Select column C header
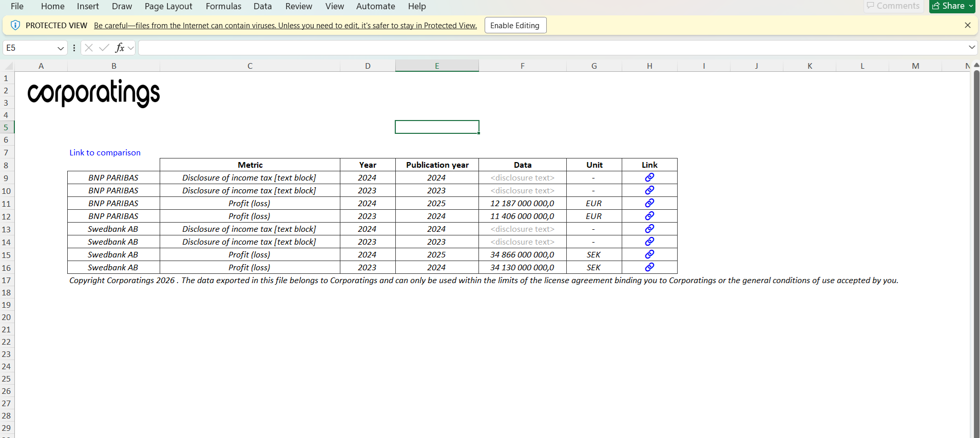Viewport: 980px width, 438px height. 250,66
